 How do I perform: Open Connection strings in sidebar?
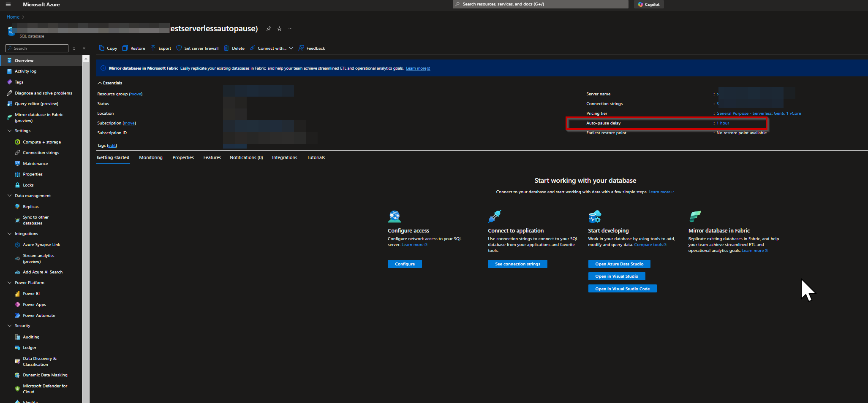[x=41, y=153]
